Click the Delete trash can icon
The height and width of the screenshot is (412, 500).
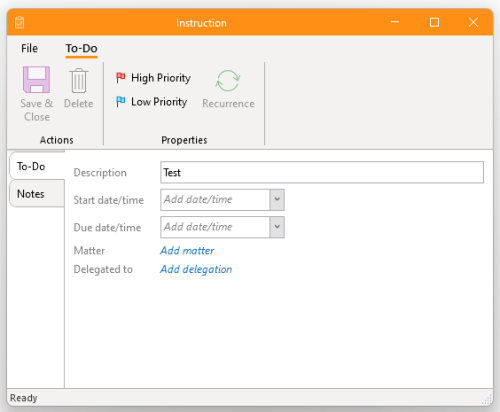point(79,80)
